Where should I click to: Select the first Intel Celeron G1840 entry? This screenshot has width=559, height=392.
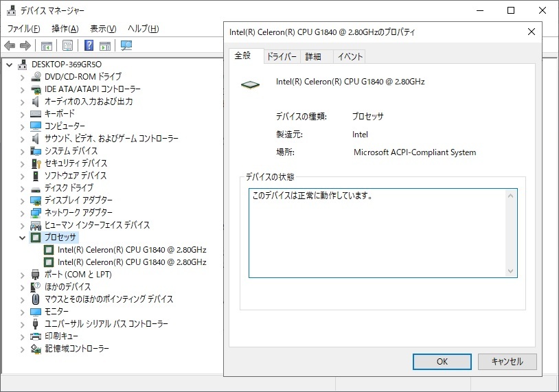(132, 250)
